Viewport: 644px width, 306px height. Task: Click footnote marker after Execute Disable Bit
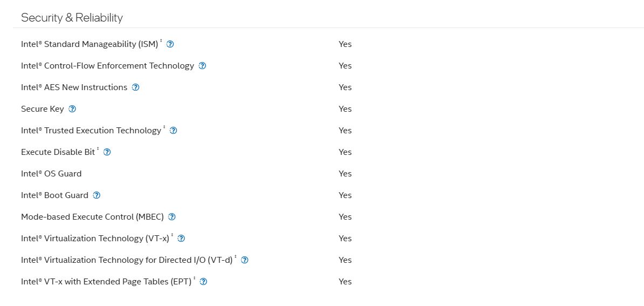(98, 149)
